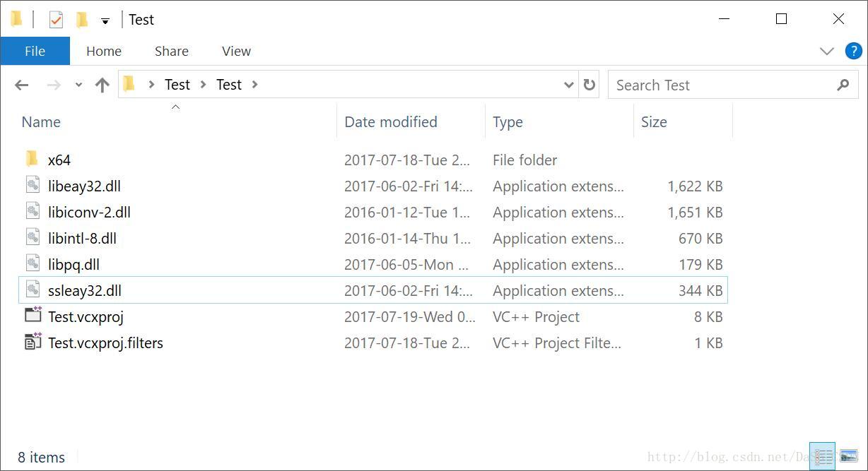Open the Share ribbon tab
Screen dimensions: 868x471
pos(172,51)
